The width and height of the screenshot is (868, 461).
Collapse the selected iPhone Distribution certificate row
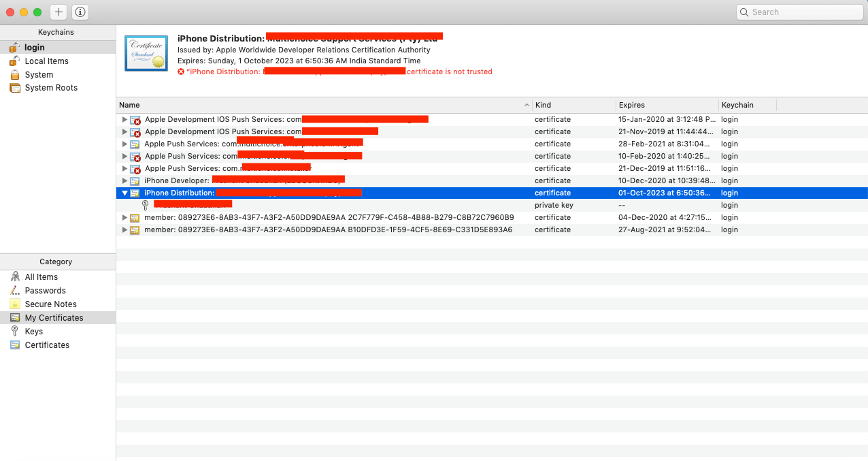(124, 193)
